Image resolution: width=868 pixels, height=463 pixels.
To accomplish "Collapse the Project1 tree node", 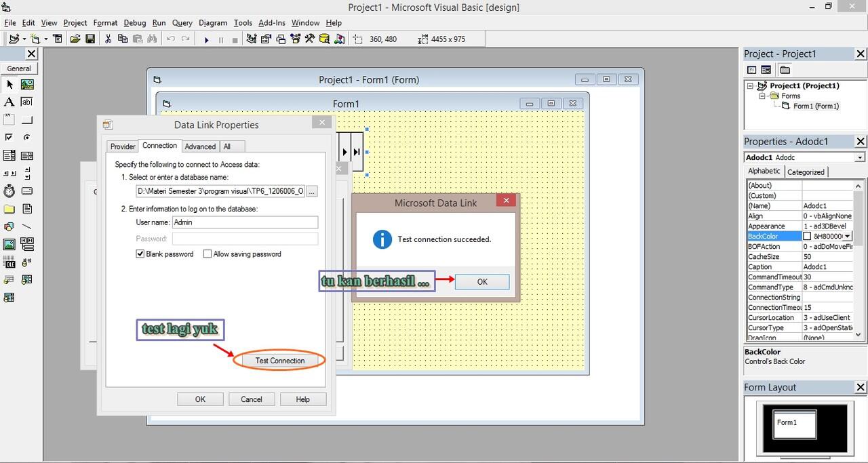I will coord(751,86).
